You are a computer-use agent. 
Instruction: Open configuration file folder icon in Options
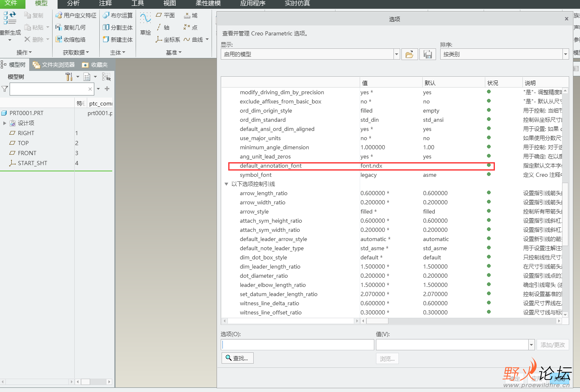pyautogui.click(x=409, y=54)
